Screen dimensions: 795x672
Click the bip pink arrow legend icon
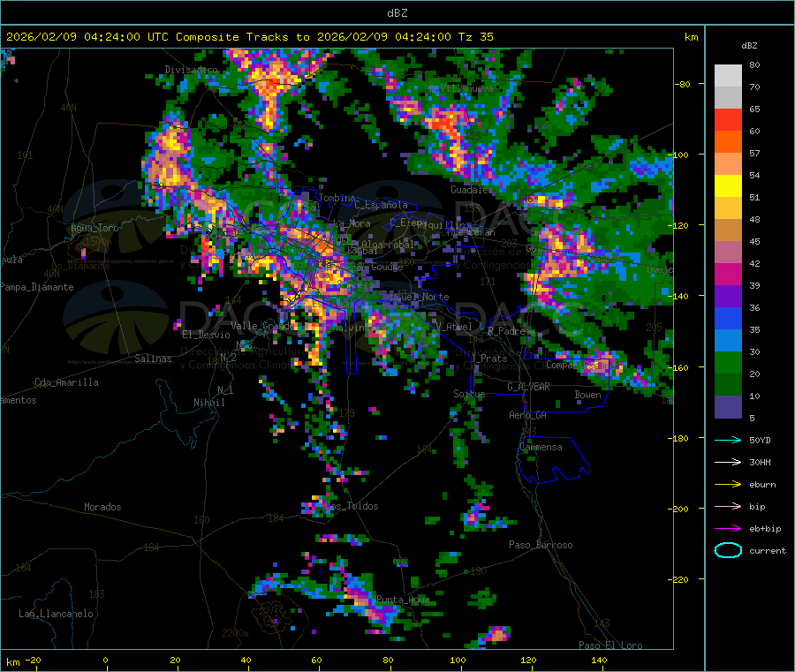pyautogui.click(x=728, y=506)
